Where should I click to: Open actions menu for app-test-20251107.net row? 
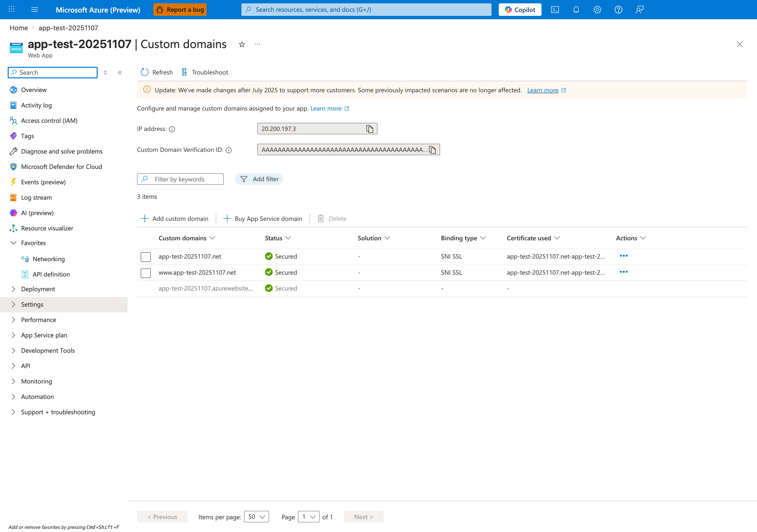[624, 256]
